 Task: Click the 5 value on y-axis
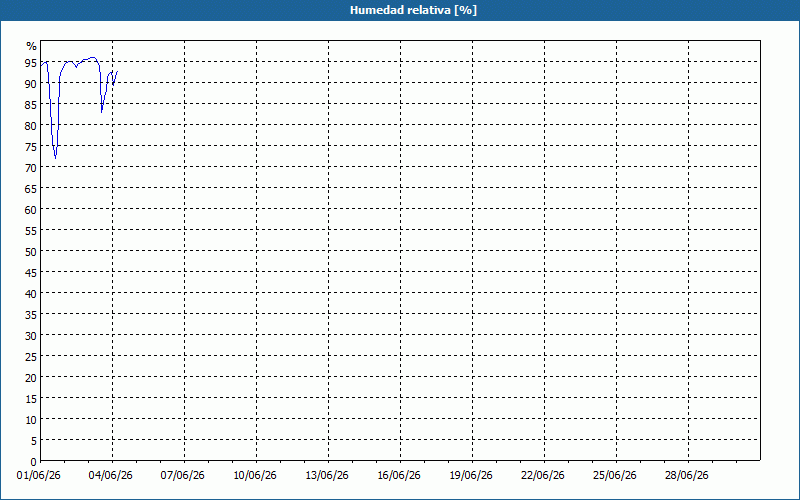[x=34, y=441]
